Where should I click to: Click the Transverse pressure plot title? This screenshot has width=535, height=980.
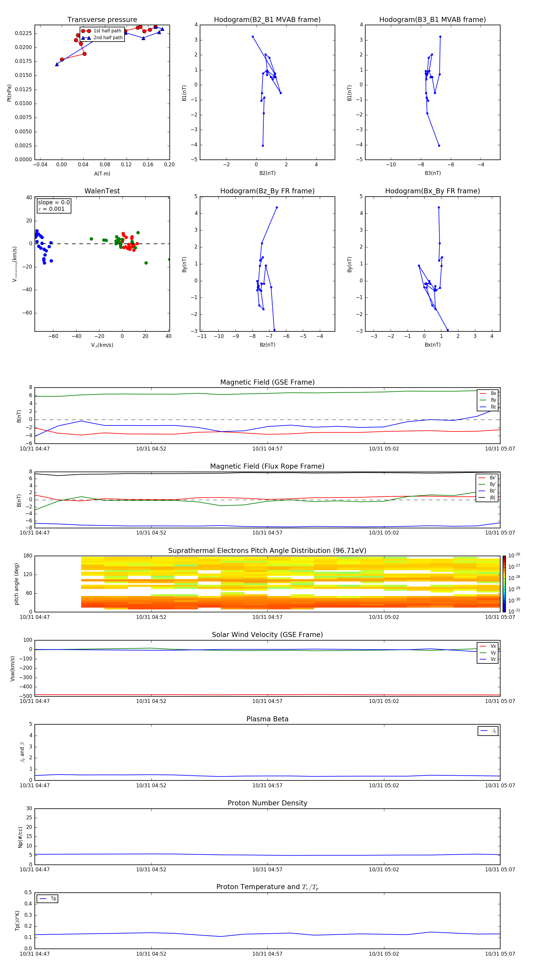(x=102, y=20)
